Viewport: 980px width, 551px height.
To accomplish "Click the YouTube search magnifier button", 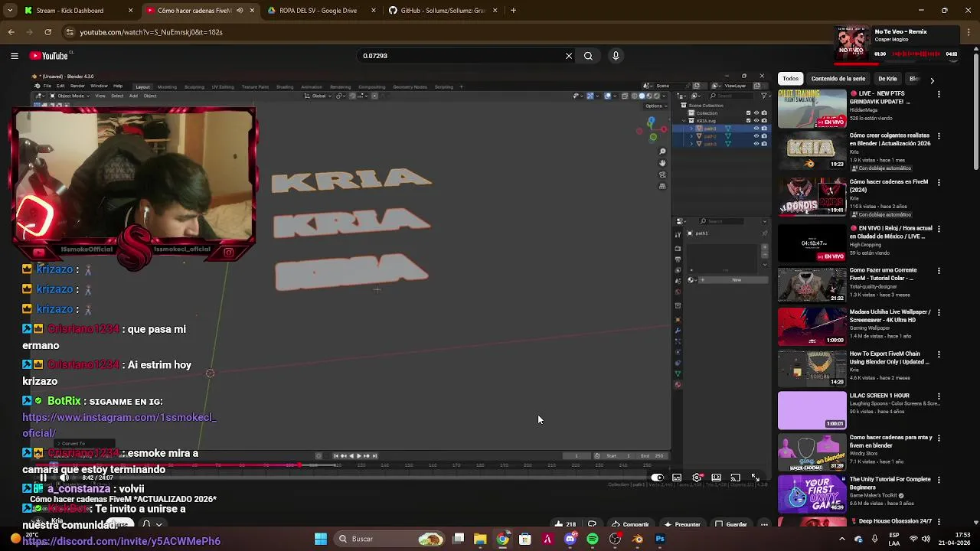I will tap(588, 56).
